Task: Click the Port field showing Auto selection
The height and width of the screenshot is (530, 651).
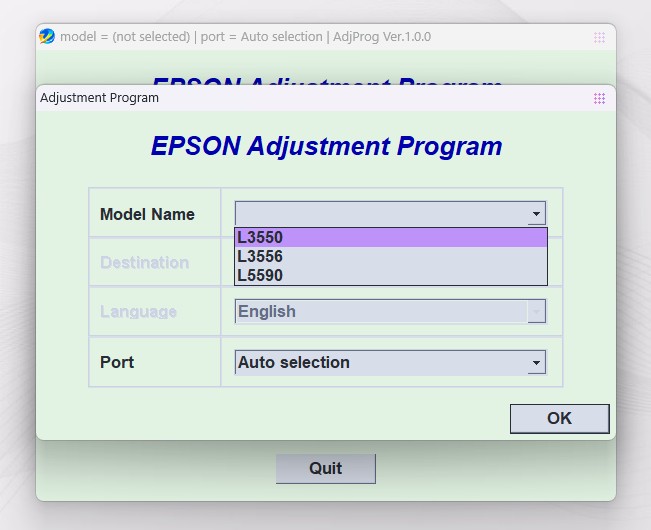Action: click(x=381, y=362)
